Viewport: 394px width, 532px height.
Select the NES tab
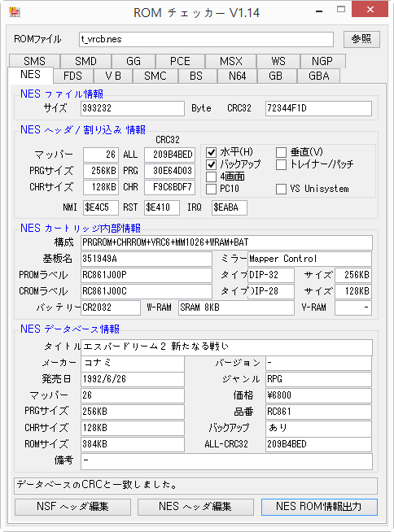(x=30, y=75)
